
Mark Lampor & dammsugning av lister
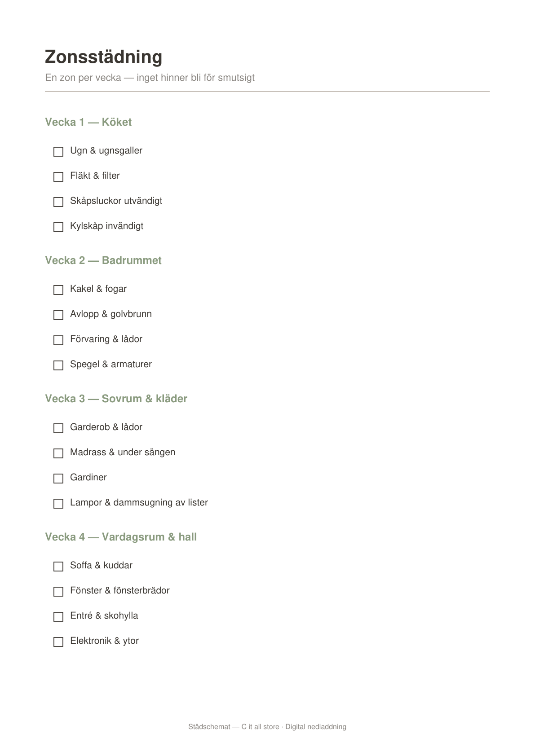(x=58, y=504)
